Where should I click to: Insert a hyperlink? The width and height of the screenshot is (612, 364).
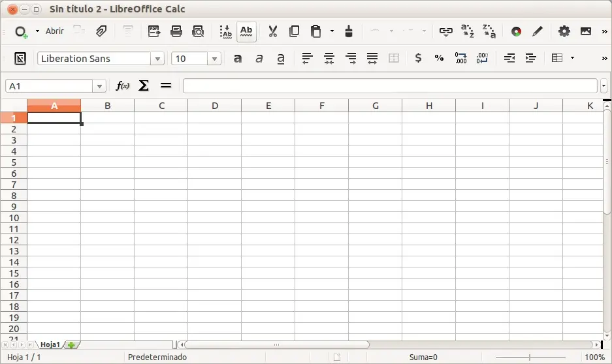click(445, 31)
